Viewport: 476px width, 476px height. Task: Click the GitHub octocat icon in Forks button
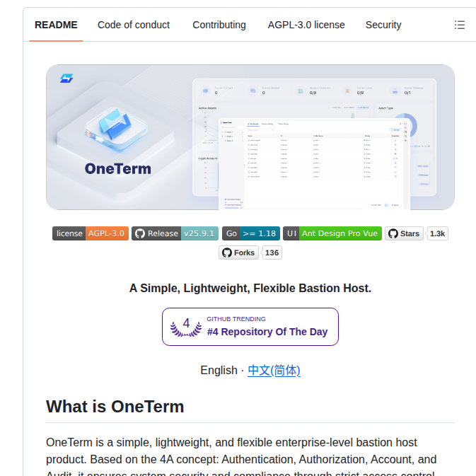tap(227, 252)
